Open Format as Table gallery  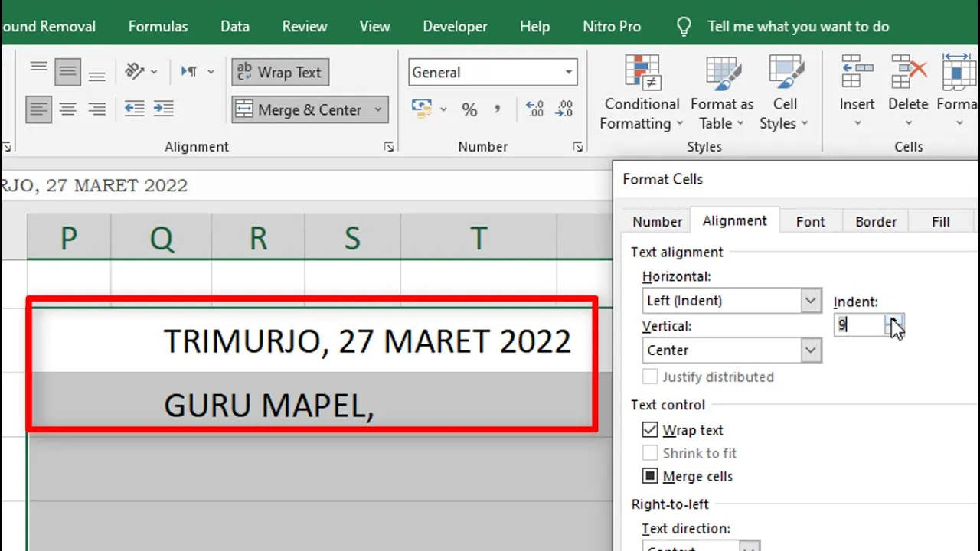click(721, 93)
